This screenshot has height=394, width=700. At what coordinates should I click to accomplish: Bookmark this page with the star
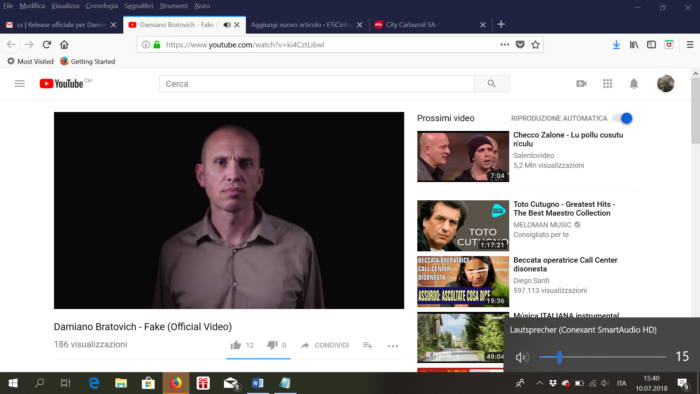point(535,45)
